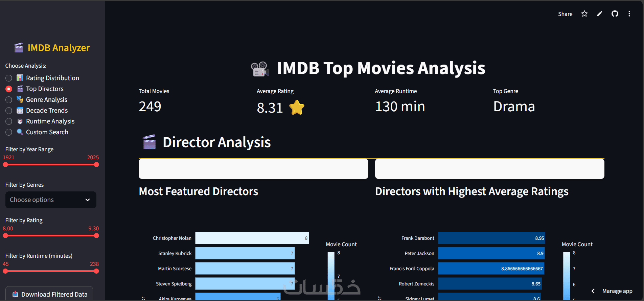Click Download Filtered Data button
Image resolution: width=644 pixels, height=301 pixels.
tap(49, 294)
